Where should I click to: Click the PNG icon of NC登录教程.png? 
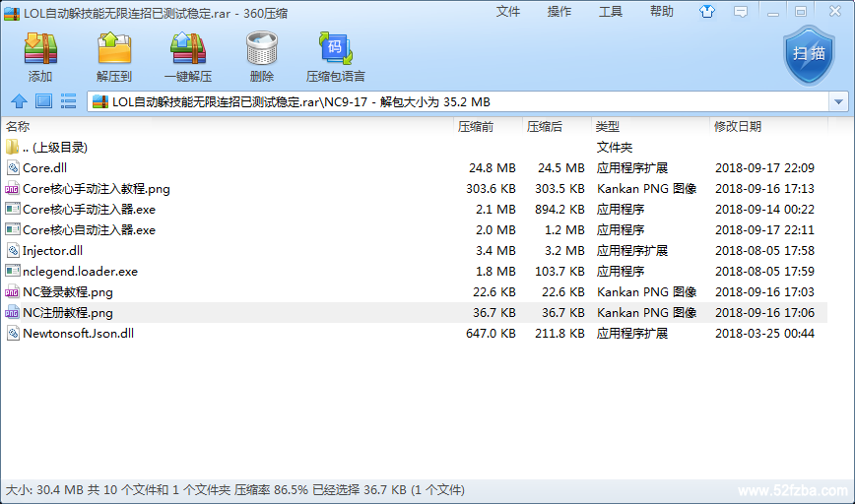12,292
